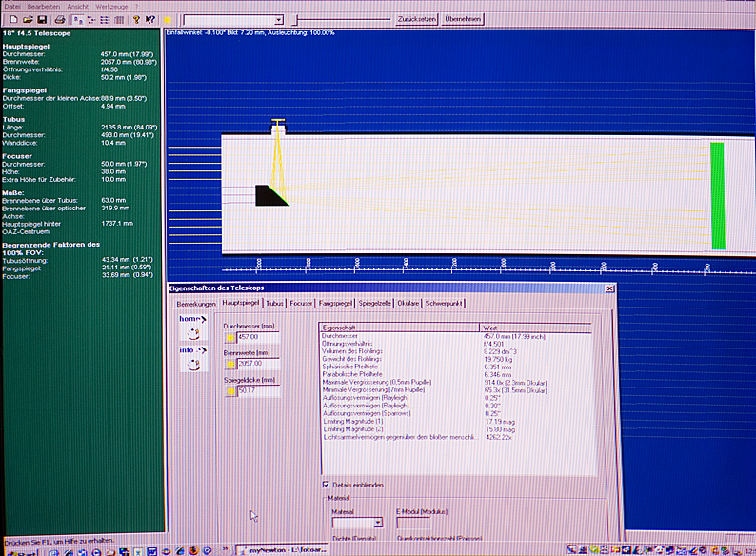Open the Material dropdown
This screenshot has width=756, height=556.
point(377,522)
